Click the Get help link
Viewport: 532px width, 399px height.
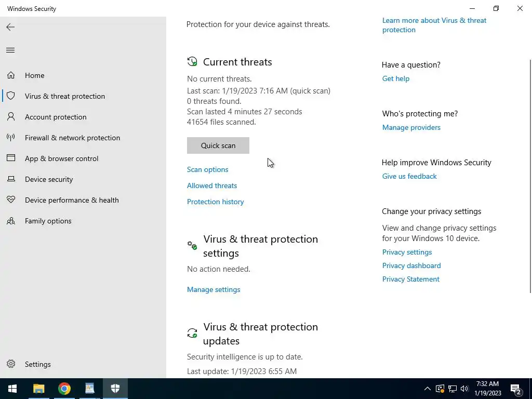395,78
